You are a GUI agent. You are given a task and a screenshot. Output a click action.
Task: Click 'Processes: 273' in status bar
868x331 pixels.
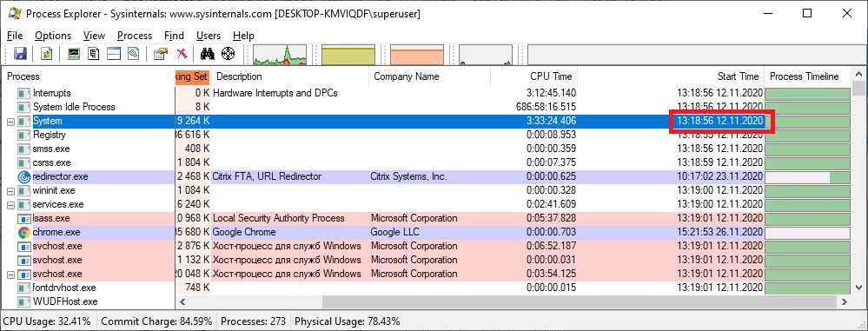(x=254, y=321)
